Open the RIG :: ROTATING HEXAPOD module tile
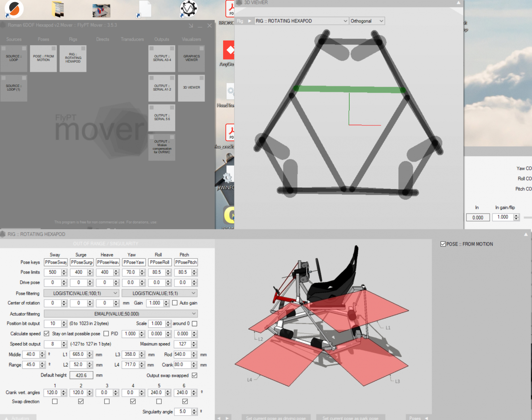The image size is (532, 420). pos(73,58)
